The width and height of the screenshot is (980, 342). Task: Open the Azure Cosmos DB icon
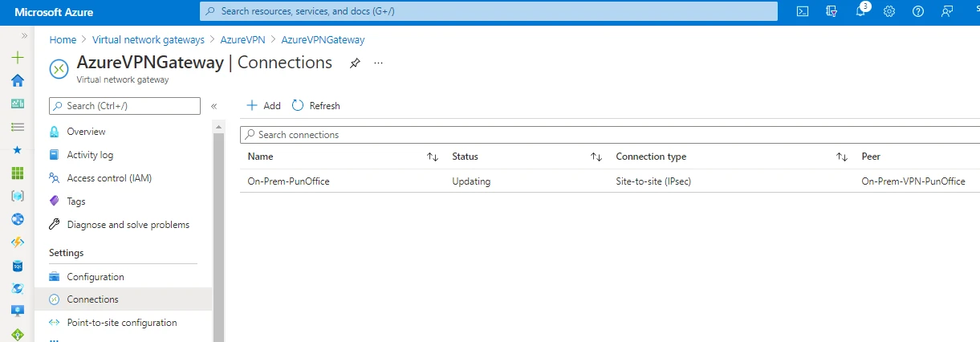pos(17,288)
